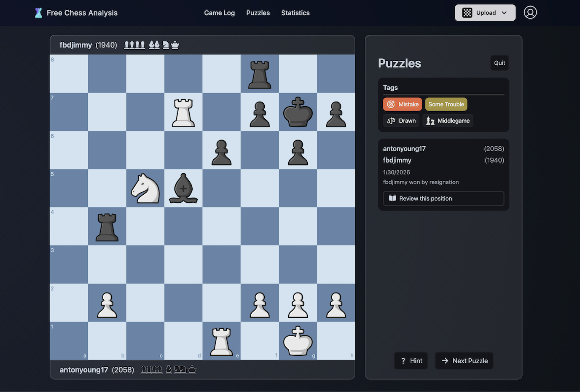Click captured pawns icons next to fbdjimmy
The image size is (580, 392).
[134, 45]
